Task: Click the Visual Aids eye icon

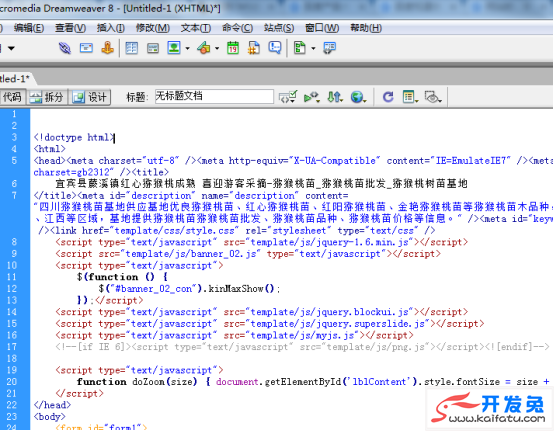Action: point(433,96)
